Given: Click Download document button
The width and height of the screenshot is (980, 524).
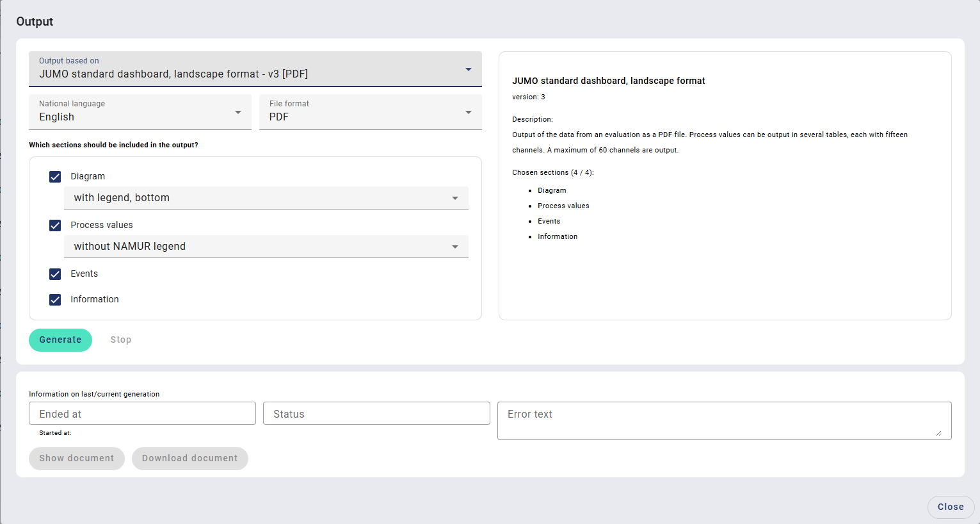Looking at the screenshot, I should pyautogui.click(x=189, y=459).
